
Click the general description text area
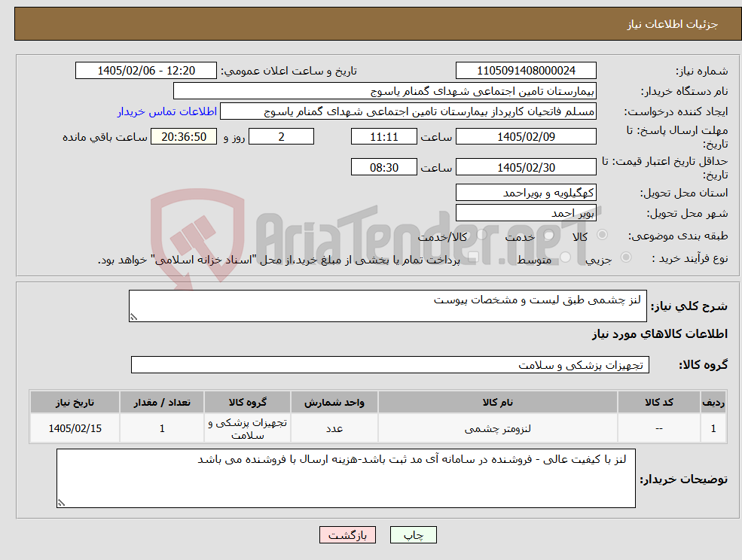(x=387, y=306)
